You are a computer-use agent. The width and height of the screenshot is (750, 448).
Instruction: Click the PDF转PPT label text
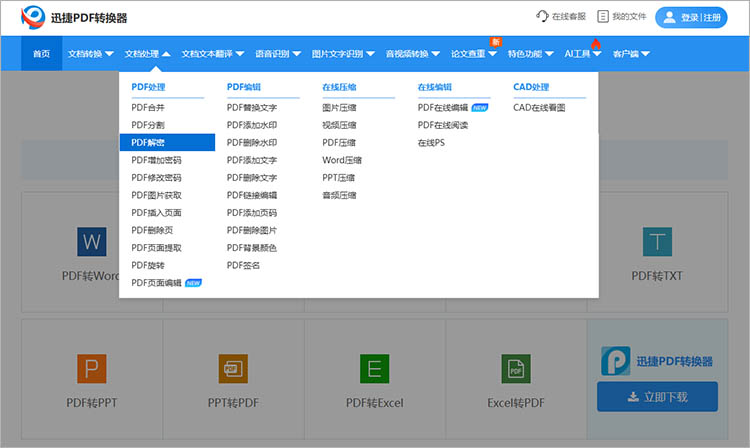pos(91,403)
